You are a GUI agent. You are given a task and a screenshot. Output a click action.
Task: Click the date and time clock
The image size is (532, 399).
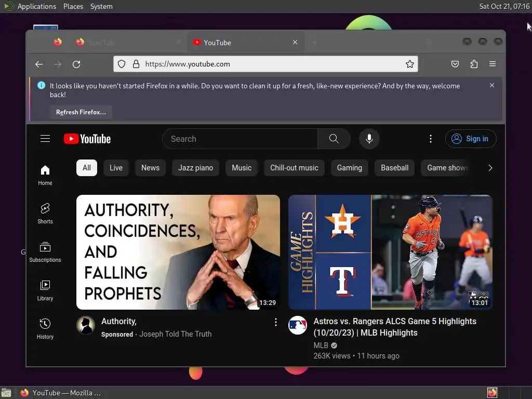tap(504, 6)
